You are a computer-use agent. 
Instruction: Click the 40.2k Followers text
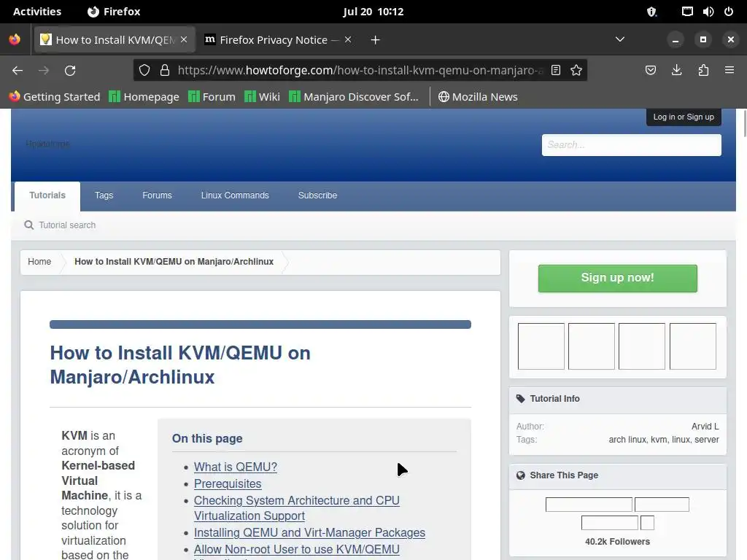click(617, 542)
